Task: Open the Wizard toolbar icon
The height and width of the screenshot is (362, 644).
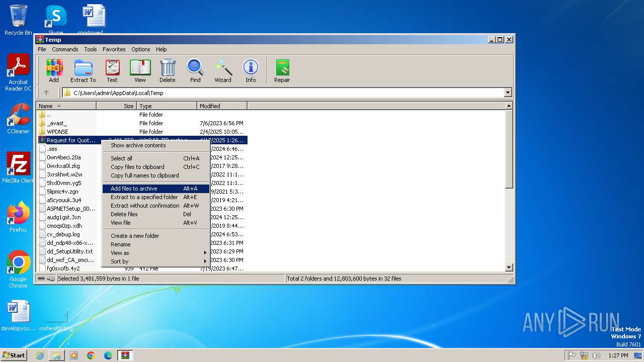Action: click(223, 71)
